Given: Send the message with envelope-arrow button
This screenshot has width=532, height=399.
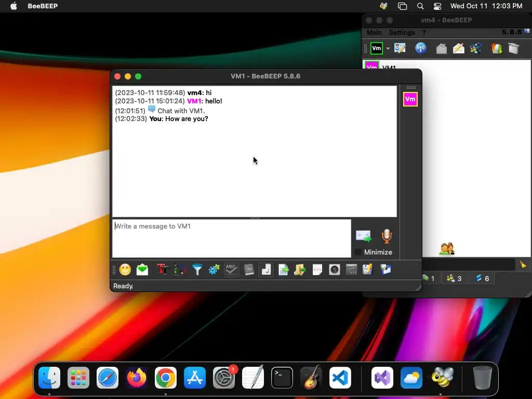Looking at the screenshot, I should (363, 236).
